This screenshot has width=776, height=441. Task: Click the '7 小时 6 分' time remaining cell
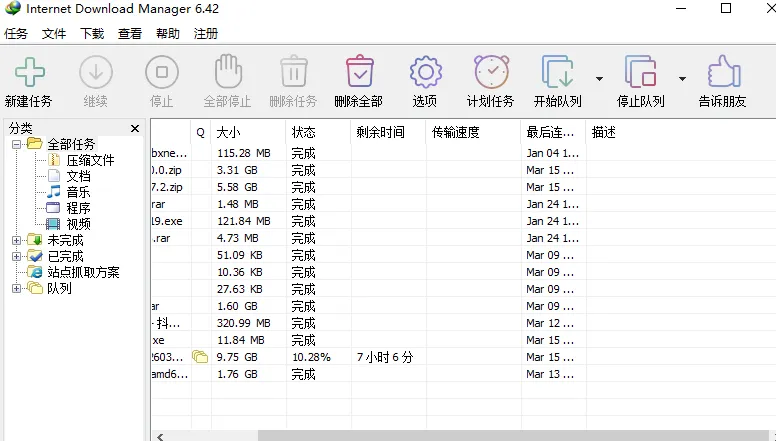click(x=388, y=357)
